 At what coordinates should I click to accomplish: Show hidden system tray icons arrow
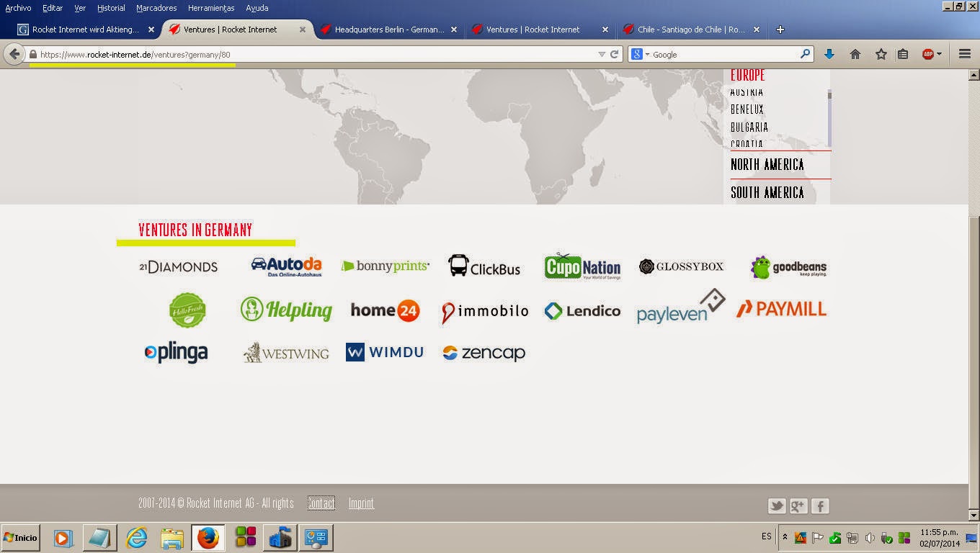(x=785, y=537)
